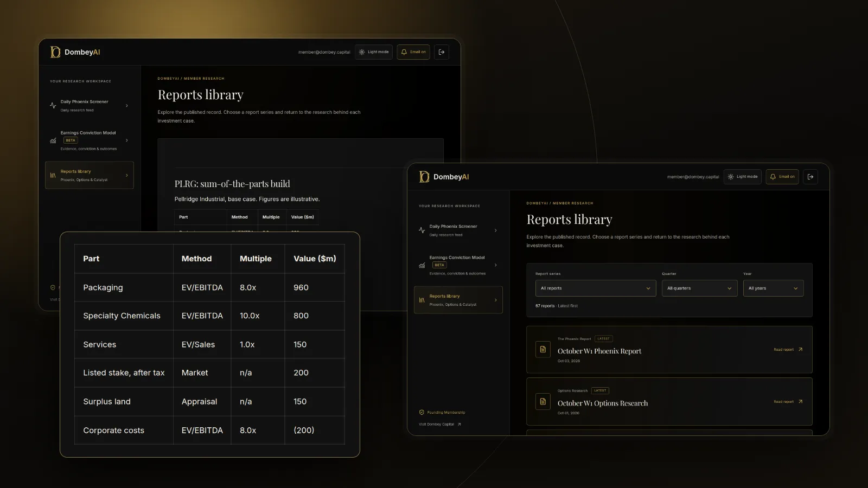Screen dimensions: 868x488
Task: Click the document icon beside October W1 Phoenix Report
Action: (x=543, y=349)
